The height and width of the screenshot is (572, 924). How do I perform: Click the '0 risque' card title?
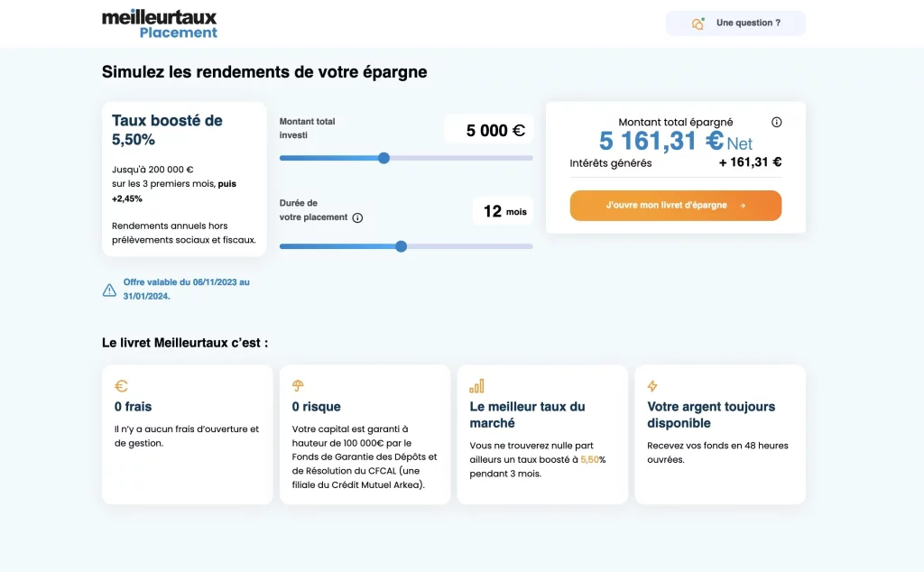coord(317,407)
